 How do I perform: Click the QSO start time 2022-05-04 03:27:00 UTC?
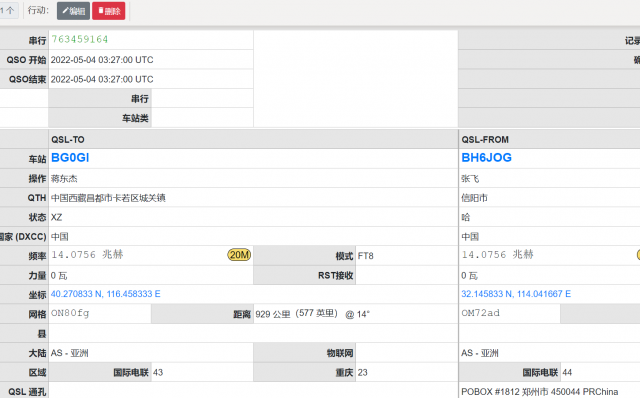(102, 60)
